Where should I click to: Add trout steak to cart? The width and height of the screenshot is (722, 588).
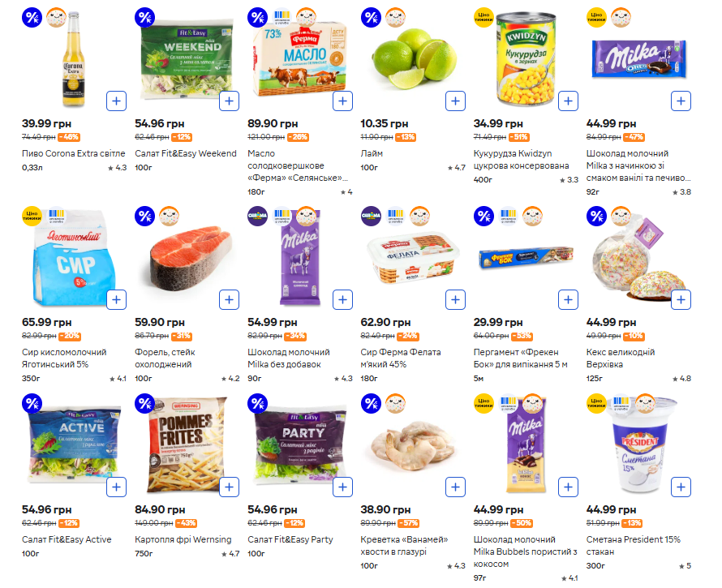230,300
